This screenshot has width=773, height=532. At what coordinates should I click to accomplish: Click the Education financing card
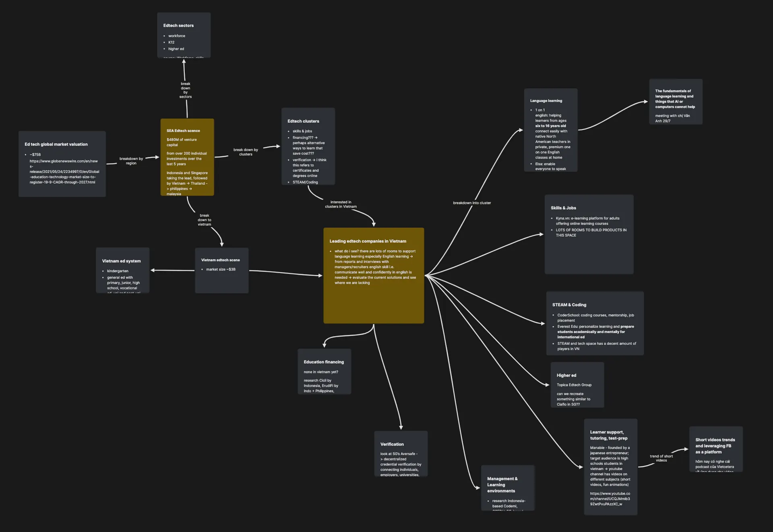click(324, 371)
